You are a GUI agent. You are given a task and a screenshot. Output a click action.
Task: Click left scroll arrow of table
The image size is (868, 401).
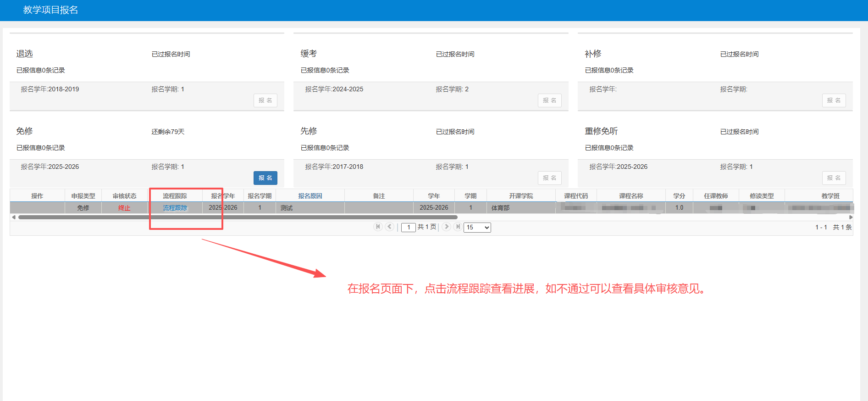(x=14, y=217)
